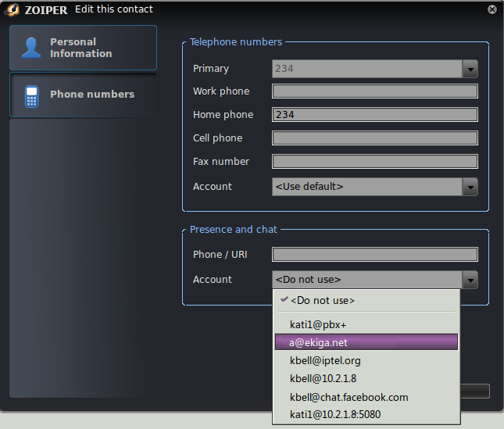Screen dimensions: 504x429
Task: Focus the Home phone field containing 234
Action: [374, 115]
